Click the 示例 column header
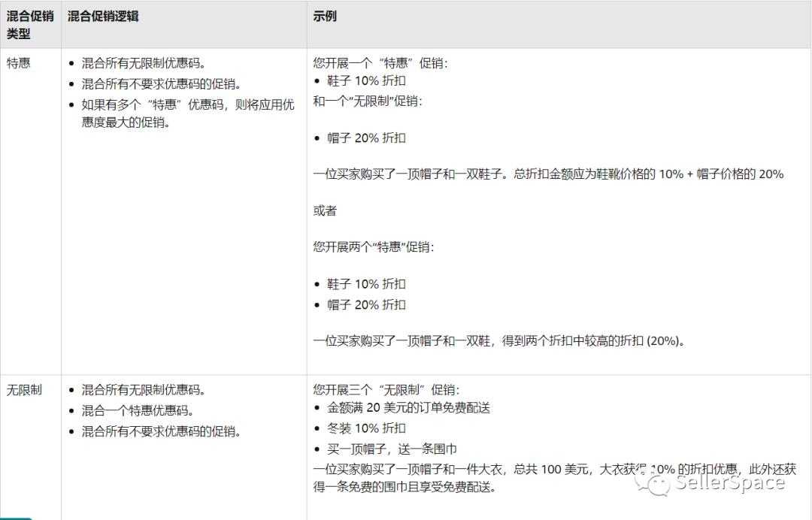Screen dimensions: 812x520 (x=323, y=15)
